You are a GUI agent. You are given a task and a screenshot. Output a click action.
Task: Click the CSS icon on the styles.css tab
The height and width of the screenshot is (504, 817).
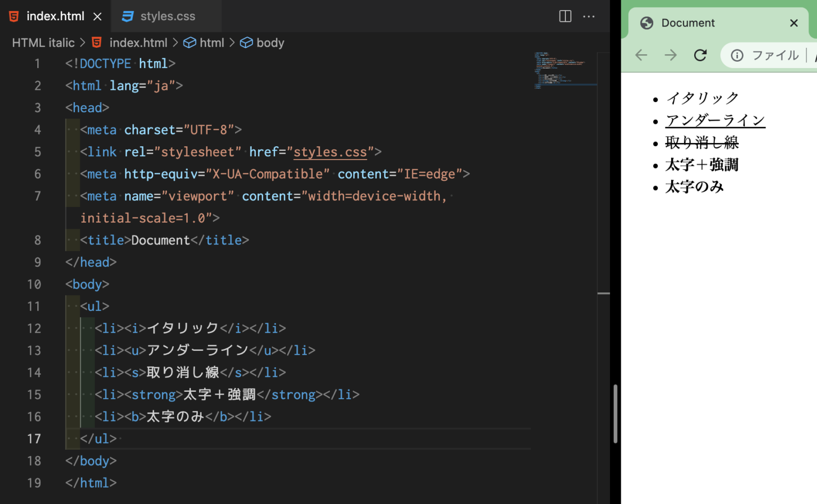pos(128,16)
